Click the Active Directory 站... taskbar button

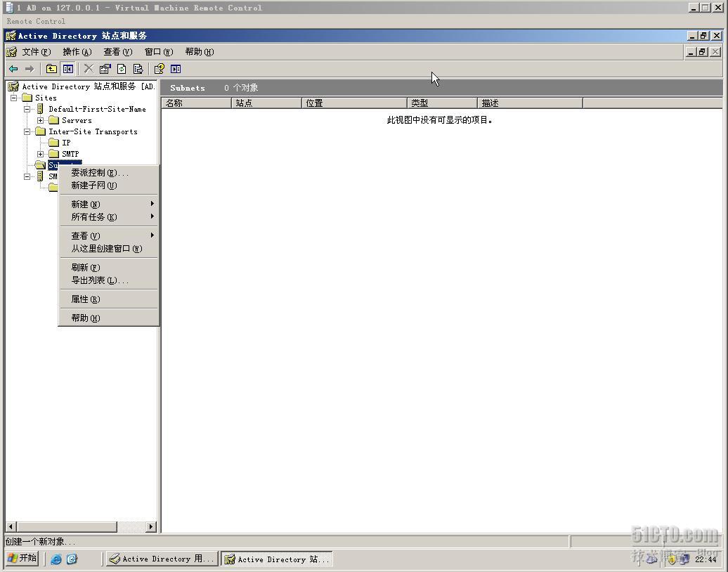(277, 559)
